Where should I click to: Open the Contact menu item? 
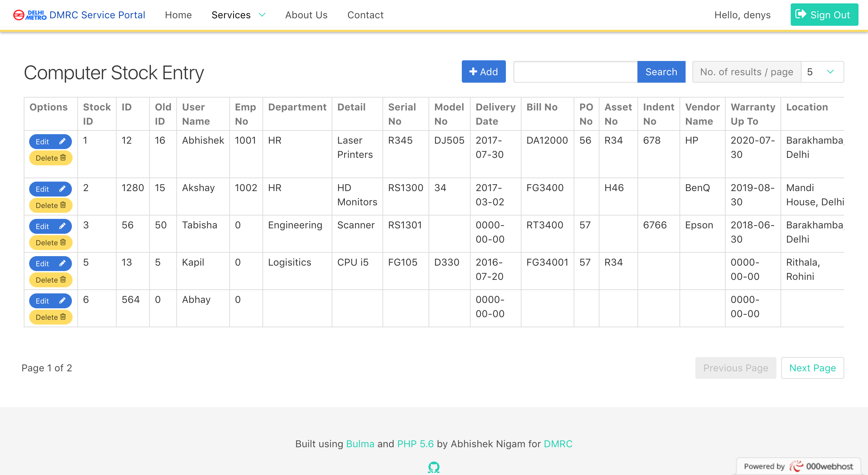365,15
